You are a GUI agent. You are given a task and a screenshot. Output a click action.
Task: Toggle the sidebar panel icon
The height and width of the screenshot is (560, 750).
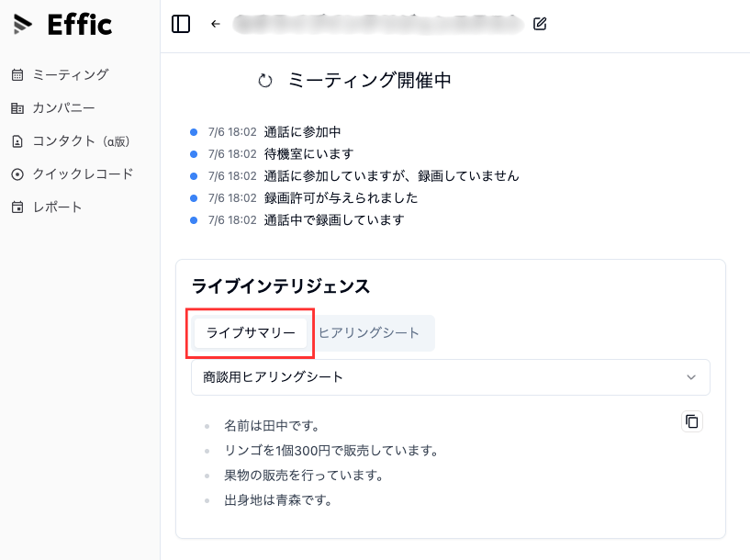coord(181,24)
